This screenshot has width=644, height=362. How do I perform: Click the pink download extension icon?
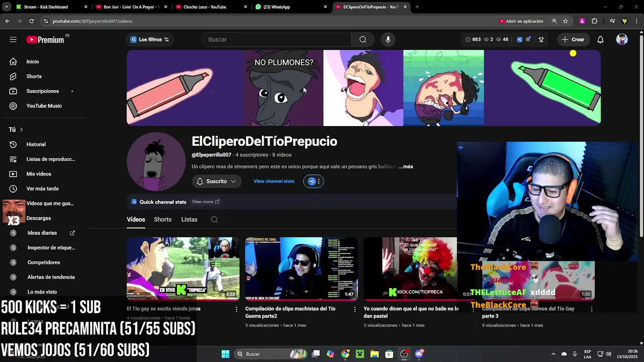582,21
